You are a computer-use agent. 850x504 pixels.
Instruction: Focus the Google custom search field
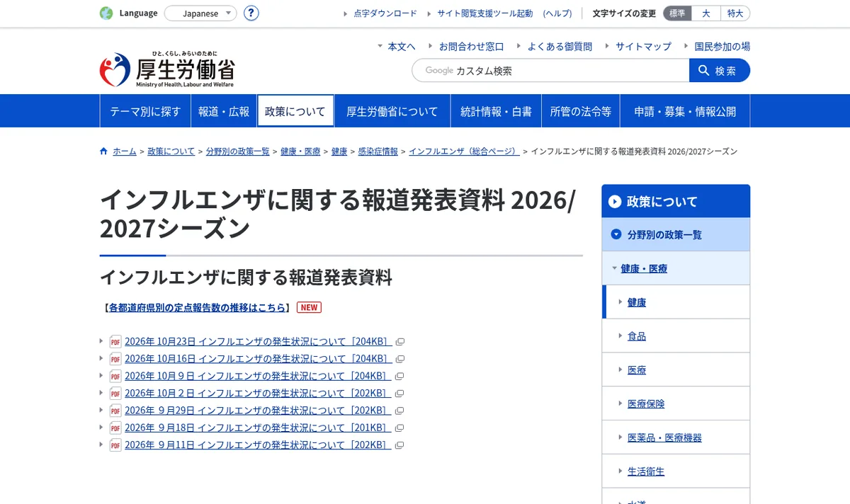pos(550,70)
